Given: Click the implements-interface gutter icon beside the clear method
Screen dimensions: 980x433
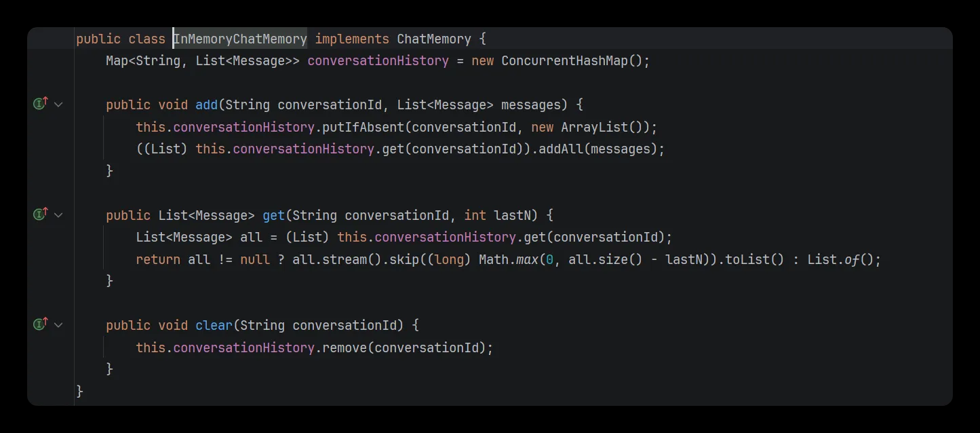Looking at the screenshot, I should click(40, 324).
